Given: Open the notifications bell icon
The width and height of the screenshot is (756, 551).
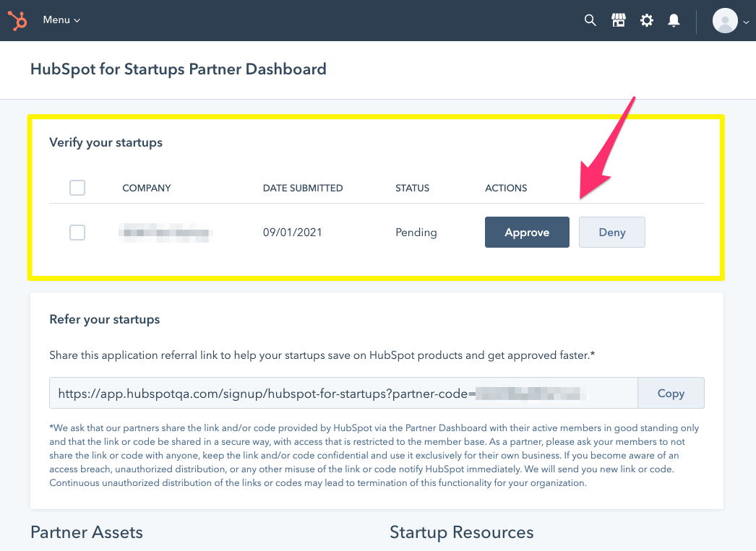Looking at the screenshot, I should pyautogui.click(x=674, y=20).
